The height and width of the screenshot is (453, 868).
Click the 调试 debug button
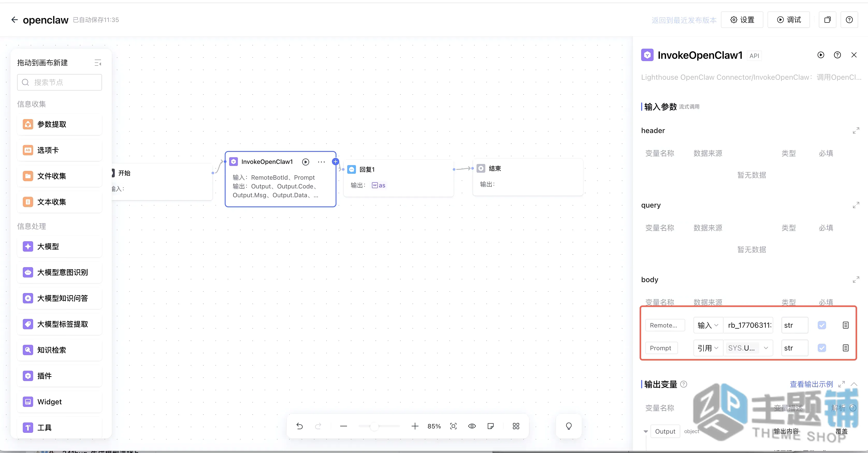click(x=789, y=20)
